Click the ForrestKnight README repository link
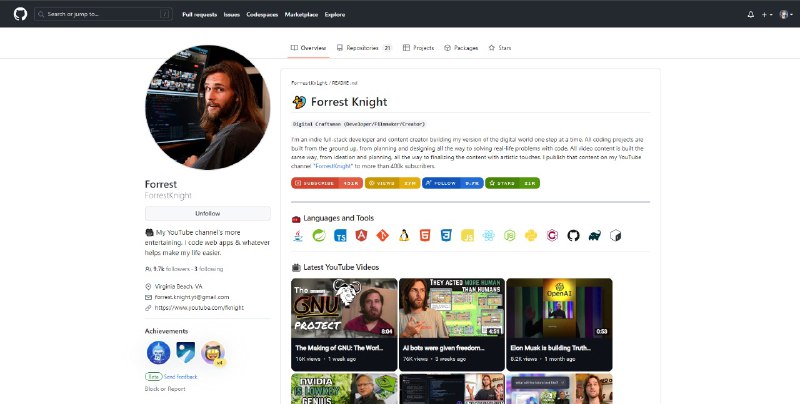The image size is (800, 404). (324, 83)
